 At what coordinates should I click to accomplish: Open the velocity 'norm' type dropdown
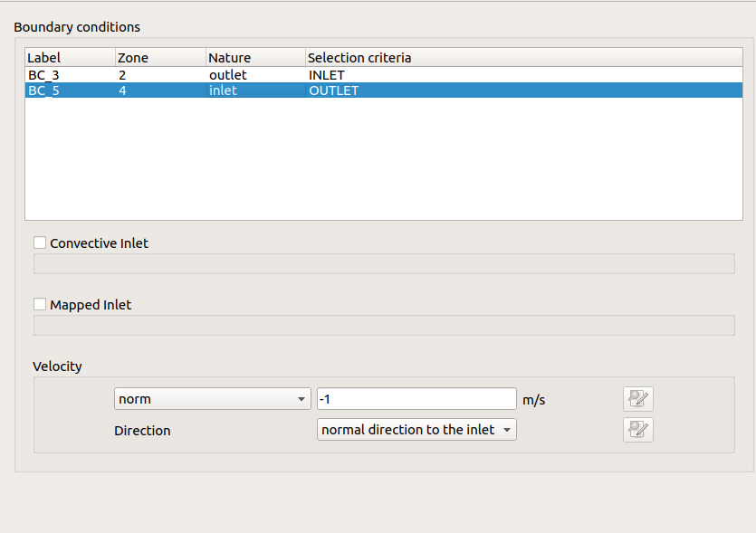click(x=213, y=399)
